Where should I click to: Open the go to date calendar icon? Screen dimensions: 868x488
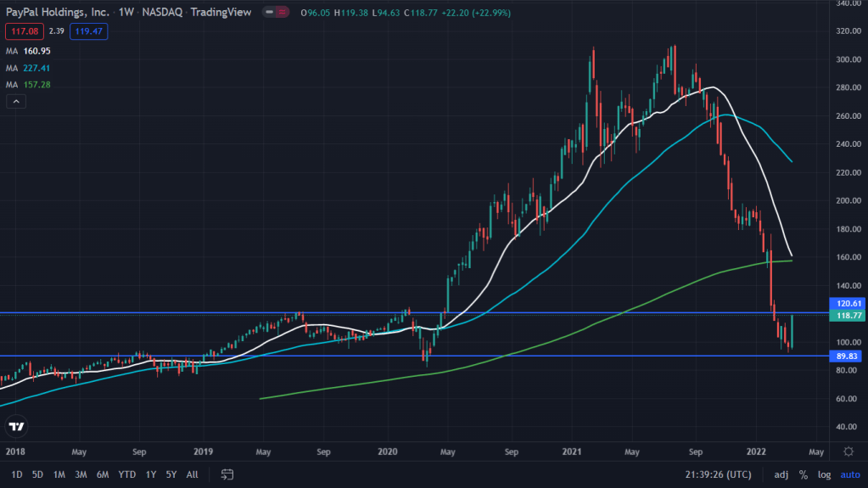click(227, 474)
